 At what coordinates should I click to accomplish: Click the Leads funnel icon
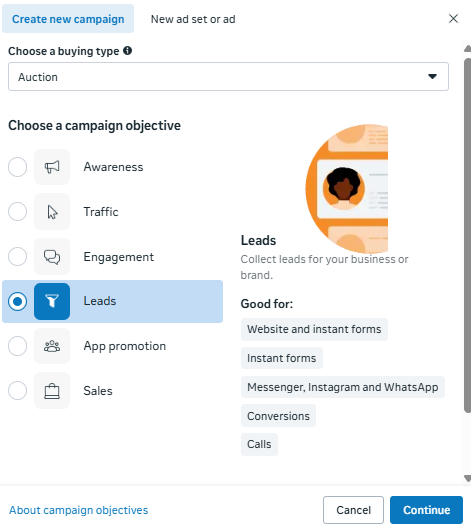[52, 301]
